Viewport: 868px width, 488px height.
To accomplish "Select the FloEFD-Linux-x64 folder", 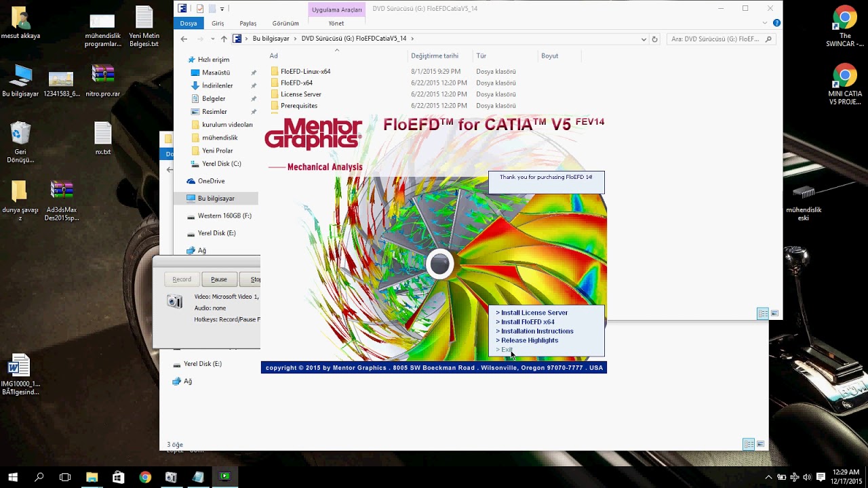I will [305, 71].
